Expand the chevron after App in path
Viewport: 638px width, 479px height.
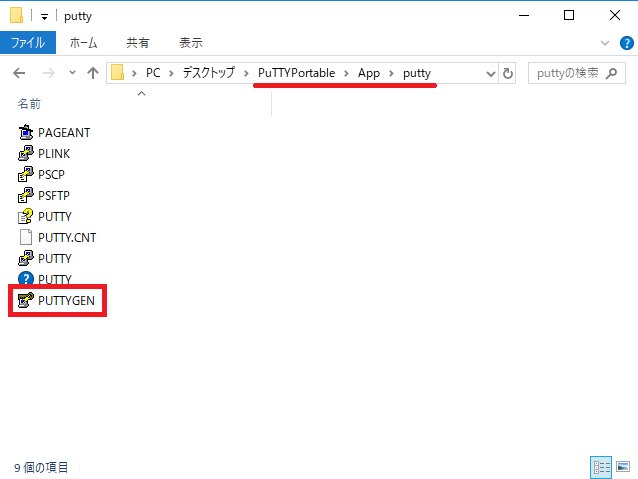pyautogui.click(x=391, y=73)
